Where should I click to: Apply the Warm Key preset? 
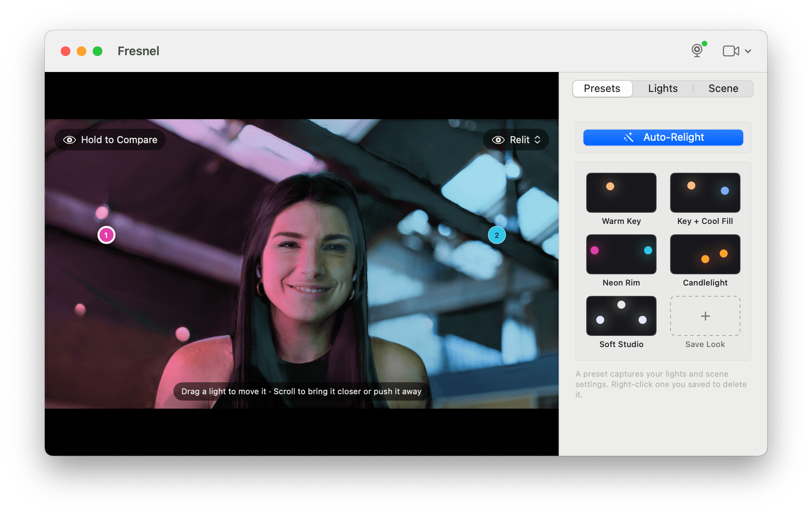[x=621, y=193]
